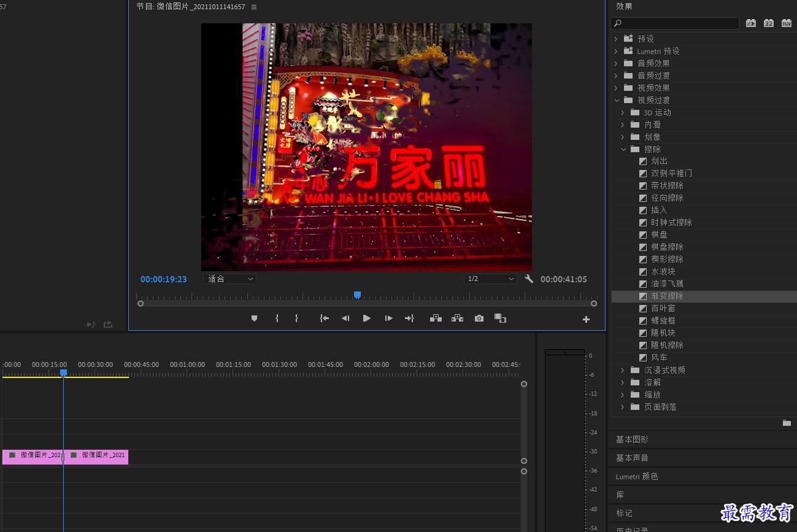
Task: Go to In point button
Action: click(325, 318)
